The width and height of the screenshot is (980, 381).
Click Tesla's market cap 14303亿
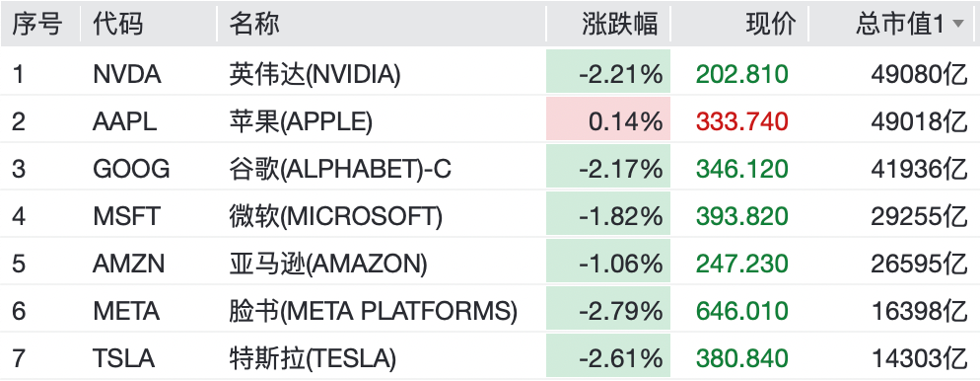pos(920,359)
